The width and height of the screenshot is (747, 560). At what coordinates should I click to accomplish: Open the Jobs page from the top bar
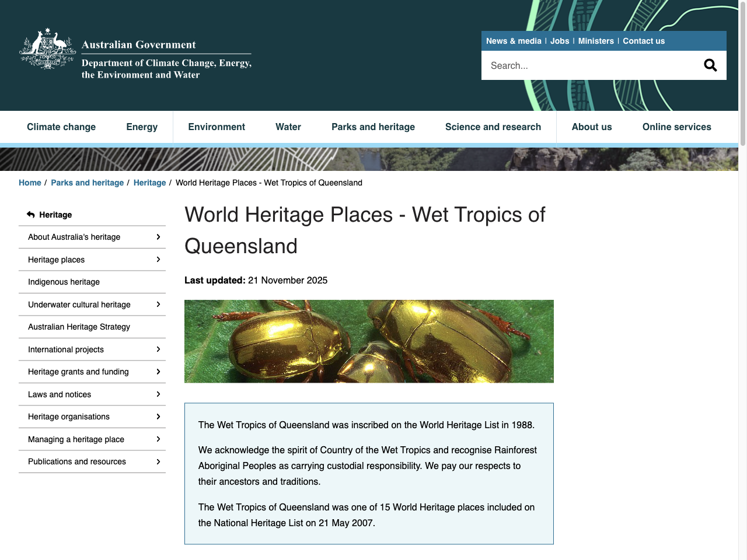[559, 41]
